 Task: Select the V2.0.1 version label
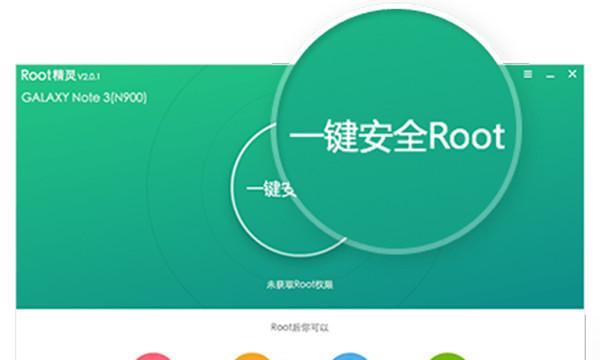tap(89, 77)
